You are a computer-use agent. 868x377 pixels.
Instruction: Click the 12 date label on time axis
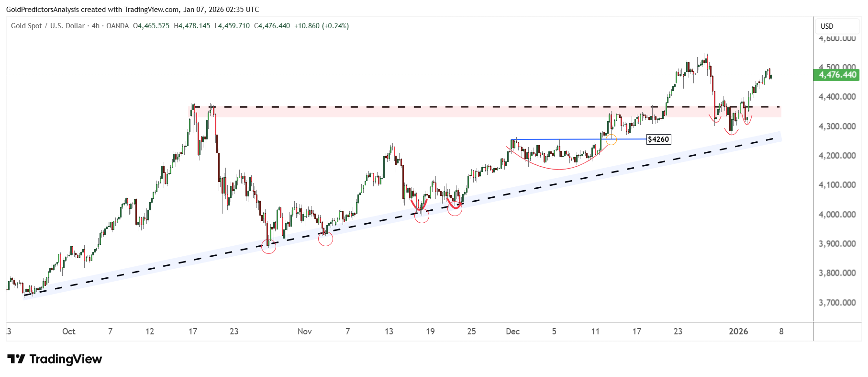[x=150, y=331]
